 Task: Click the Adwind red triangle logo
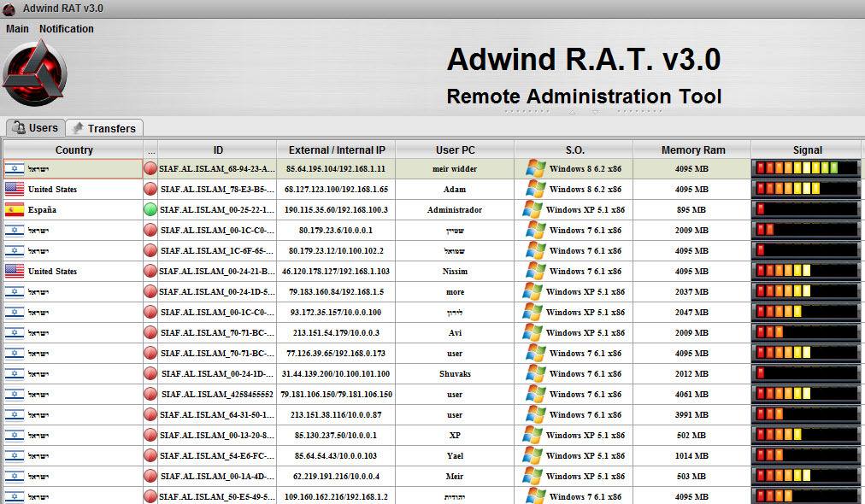coord(34,73)
